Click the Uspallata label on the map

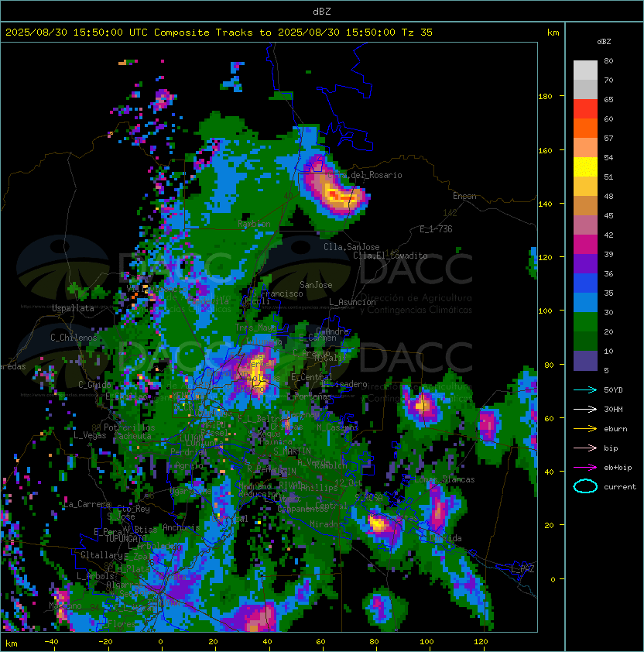pyautogui.click(x=73, y=308)
